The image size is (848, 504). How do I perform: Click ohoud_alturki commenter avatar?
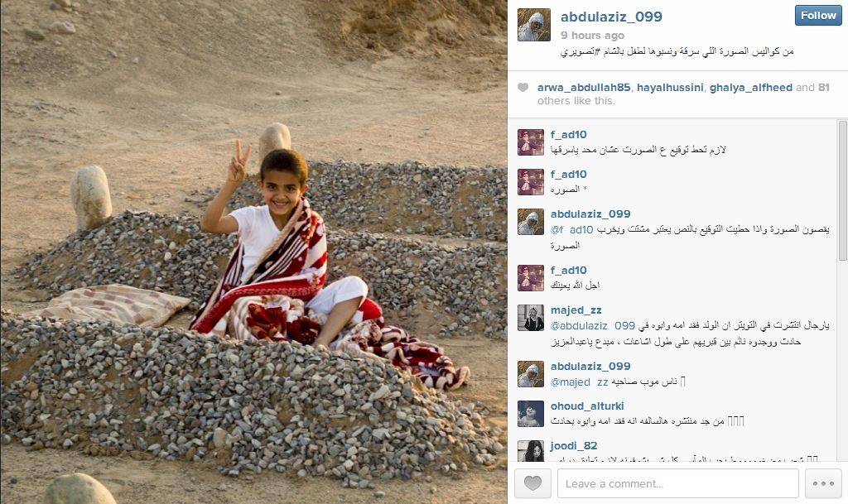click(531, 414)
